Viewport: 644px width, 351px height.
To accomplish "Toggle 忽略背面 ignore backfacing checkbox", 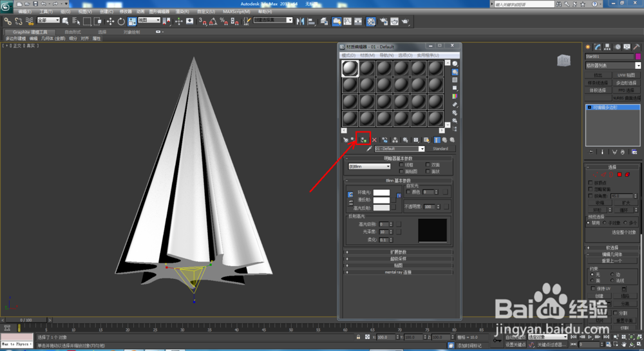I will pyautogui.click(x=591, y=189).
